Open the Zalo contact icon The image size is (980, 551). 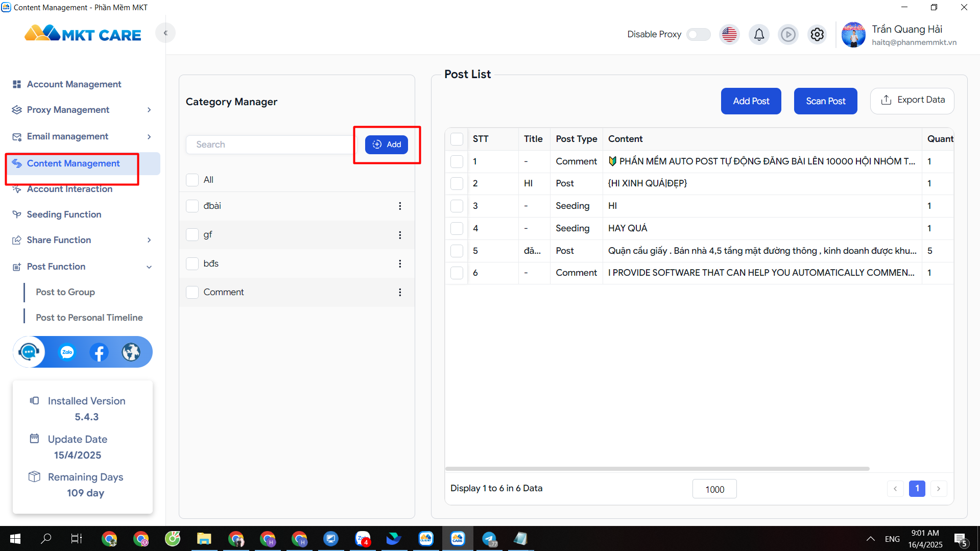tap(67, 352)
